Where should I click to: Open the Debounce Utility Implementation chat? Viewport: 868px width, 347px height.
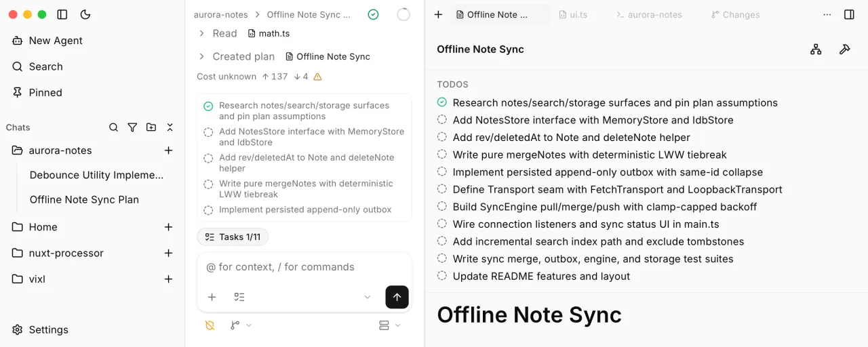click(x=97, y=175)
